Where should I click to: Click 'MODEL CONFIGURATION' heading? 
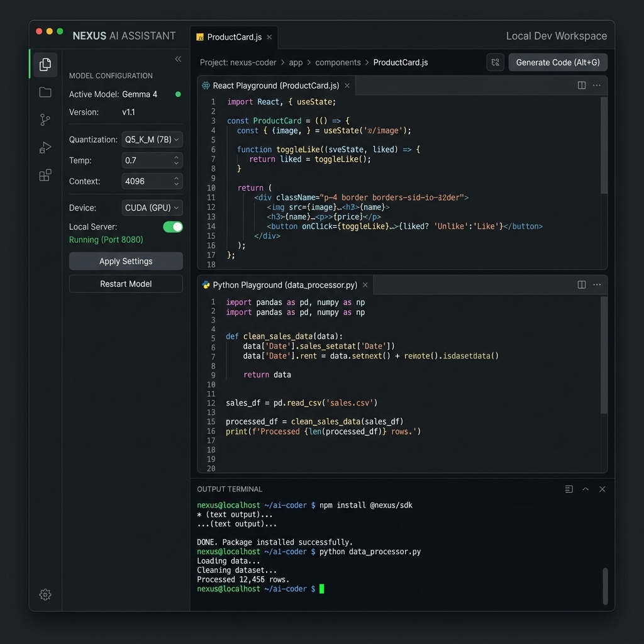(x=111, y=75)
